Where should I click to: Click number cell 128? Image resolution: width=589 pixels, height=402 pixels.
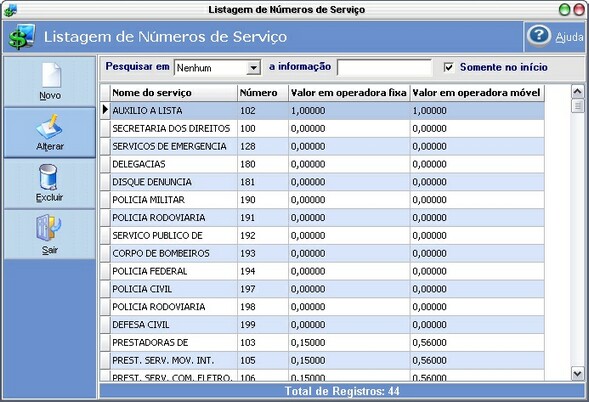click(263, 147)
